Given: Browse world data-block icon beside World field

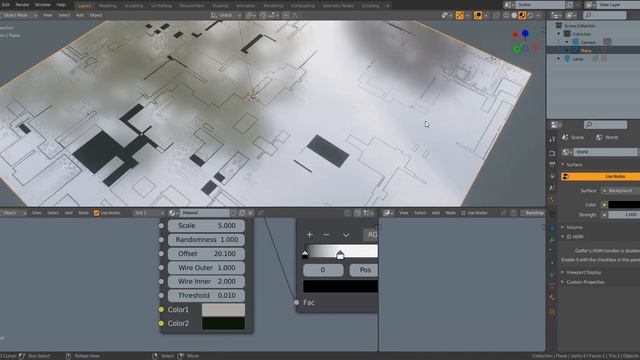Looking at the screenshot, I should 567,152.
